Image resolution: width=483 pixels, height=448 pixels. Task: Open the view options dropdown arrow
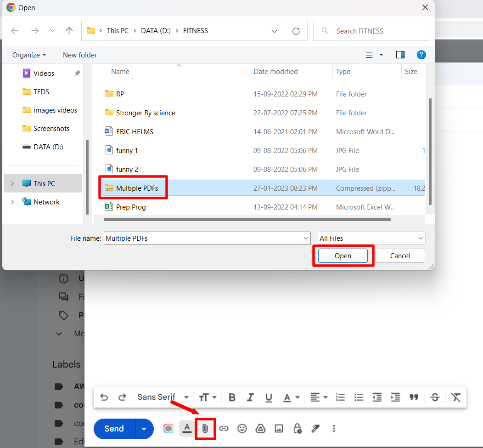tap(381, 55)
